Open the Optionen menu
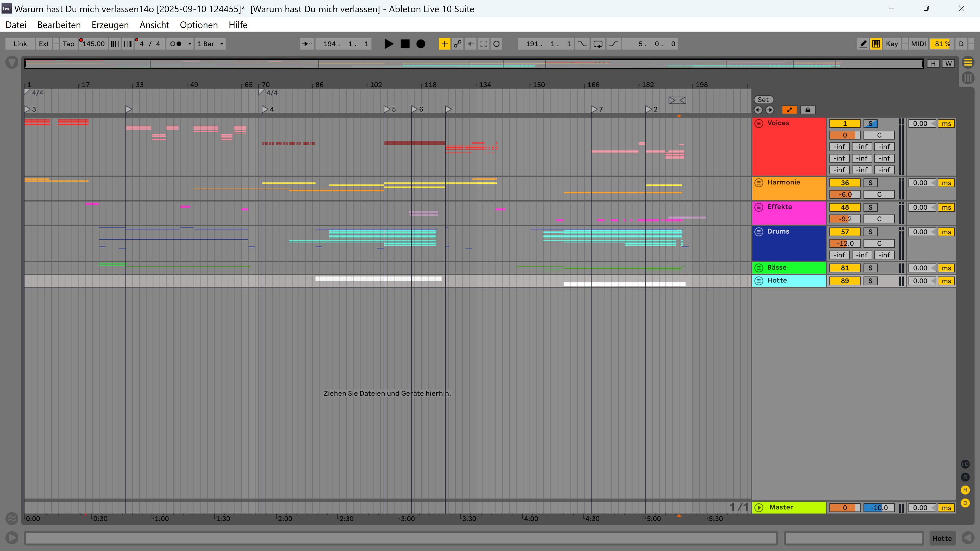This screenshot has width=980, height=551. pyautogui.click(x=199, y=25)
